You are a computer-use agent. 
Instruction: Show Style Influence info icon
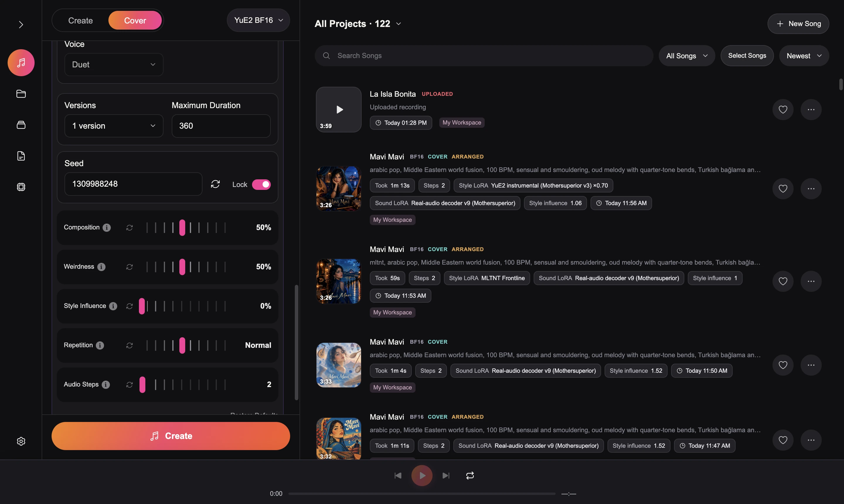pos(113,306)
